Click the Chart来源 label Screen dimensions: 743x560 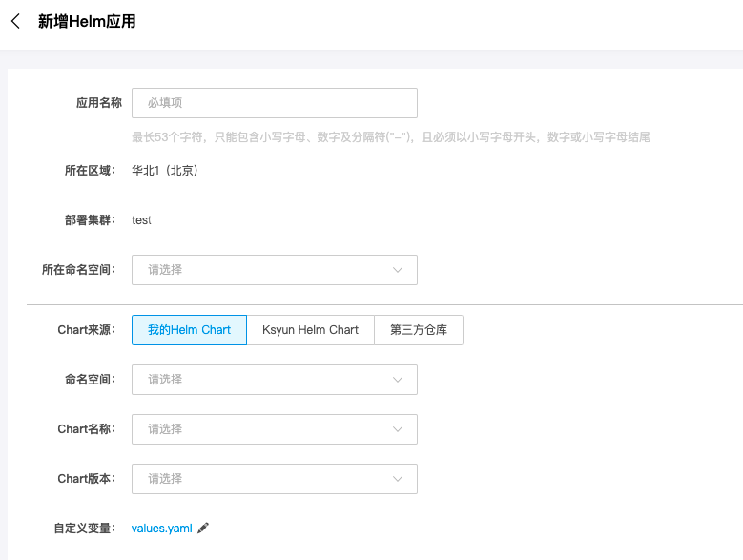(86, 330)
